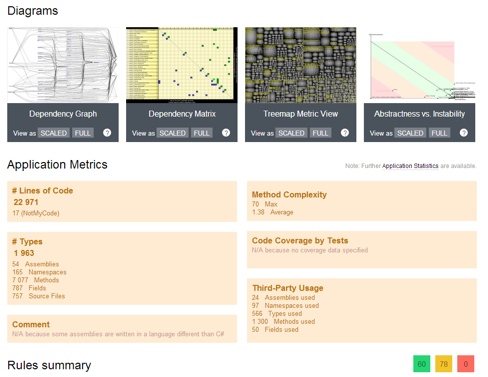View Abstractness vs. Instability as FULL
The image size is (488, 377).
point(439,133)
